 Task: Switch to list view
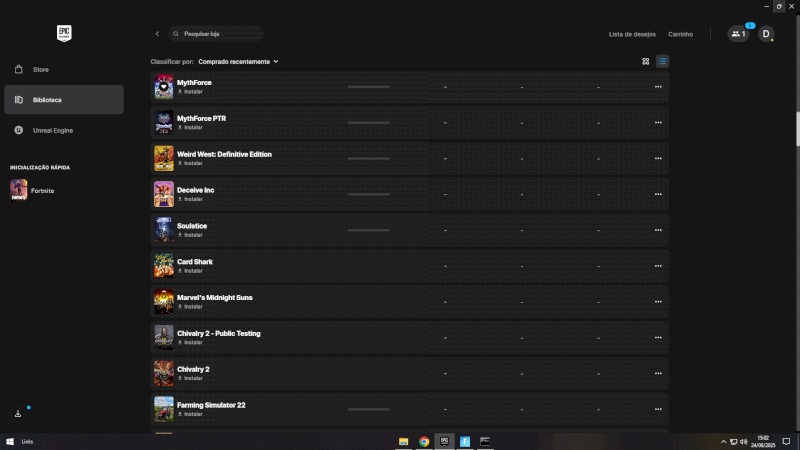click(662, 62)
